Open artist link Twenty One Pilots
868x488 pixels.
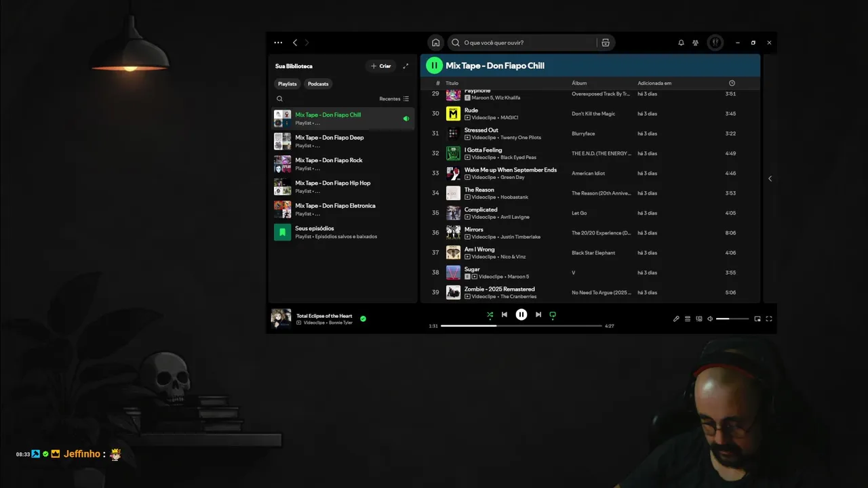[521, 138]
